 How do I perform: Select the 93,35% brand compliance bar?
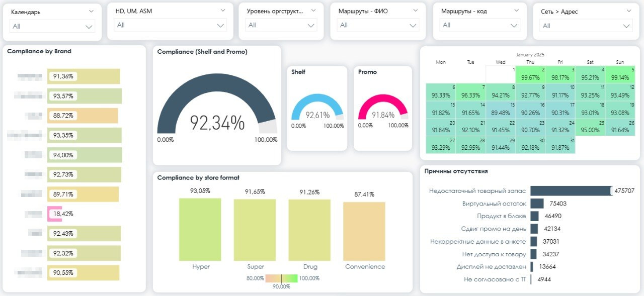pyautogui.click(x=85, y=135)
